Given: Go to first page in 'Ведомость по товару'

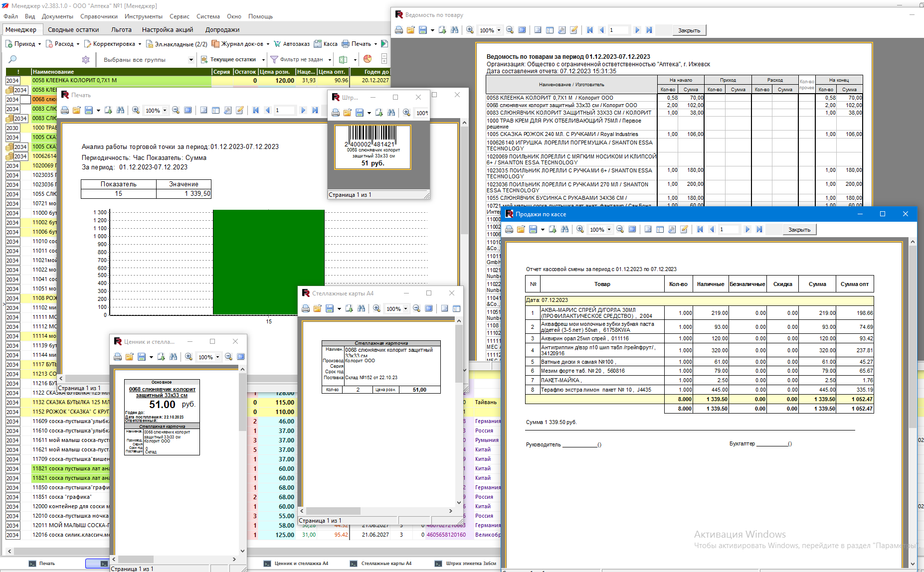Looking at the screenshot, I should pyautogui.click(x=590, y=30).
